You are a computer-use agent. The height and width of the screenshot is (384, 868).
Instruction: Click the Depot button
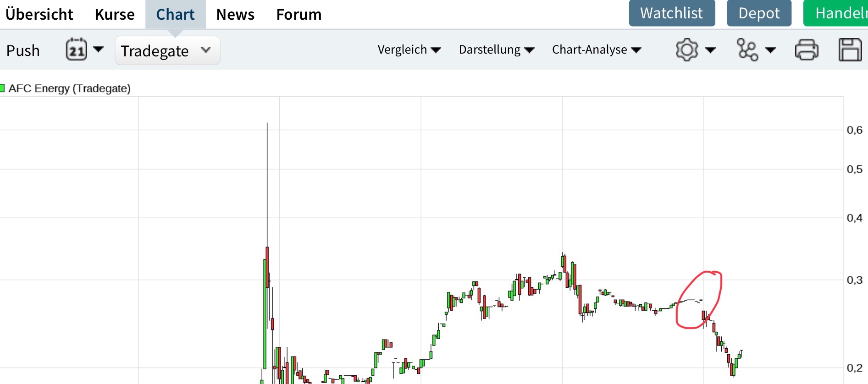[759, 13]
